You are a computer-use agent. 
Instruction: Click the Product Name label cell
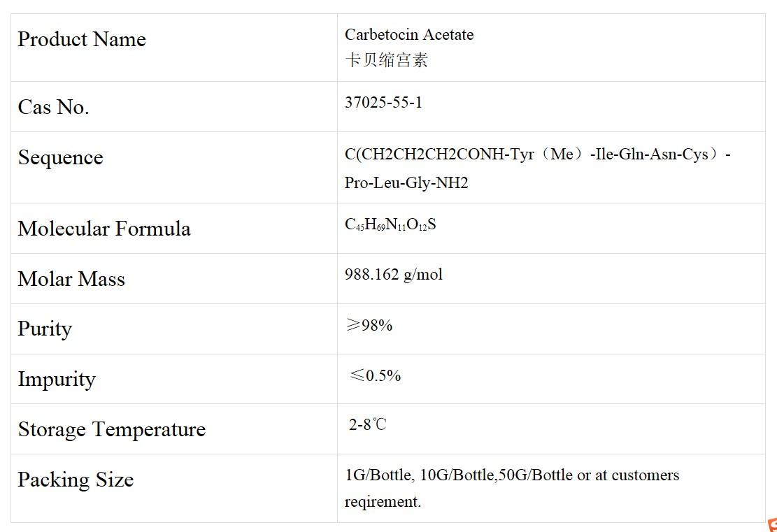pyautogui.click(x=82, y=39)
